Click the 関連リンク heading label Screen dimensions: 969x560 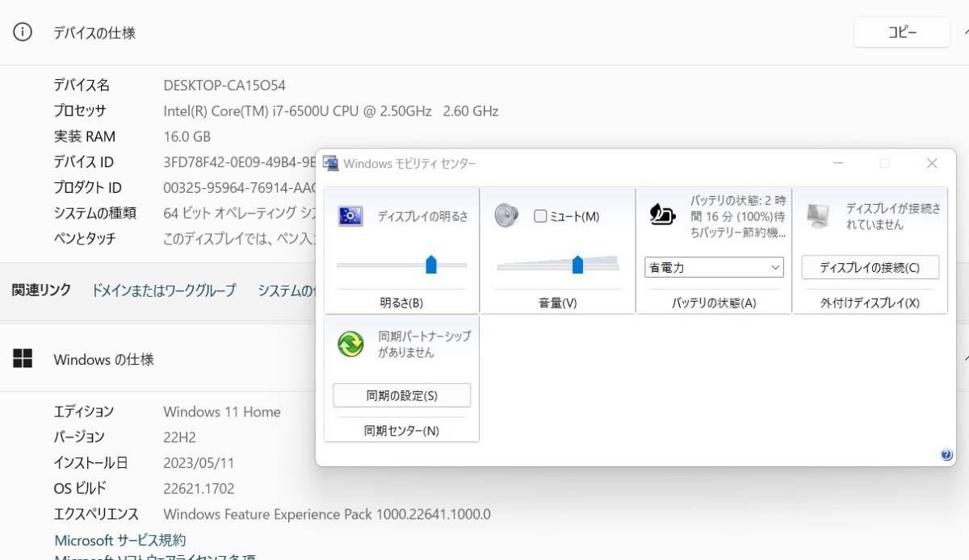tap(41, 290)
